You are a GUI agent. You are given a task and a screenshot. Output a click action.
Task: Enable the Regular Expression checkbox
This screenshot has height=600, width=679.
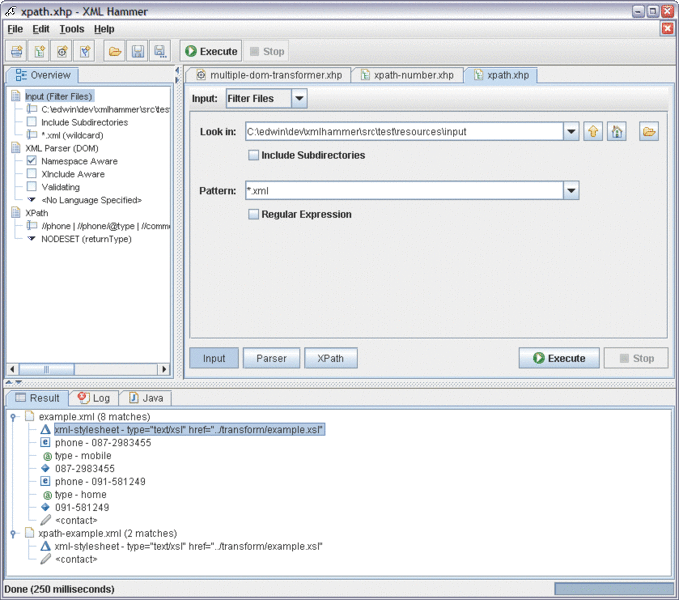point(253,214)
